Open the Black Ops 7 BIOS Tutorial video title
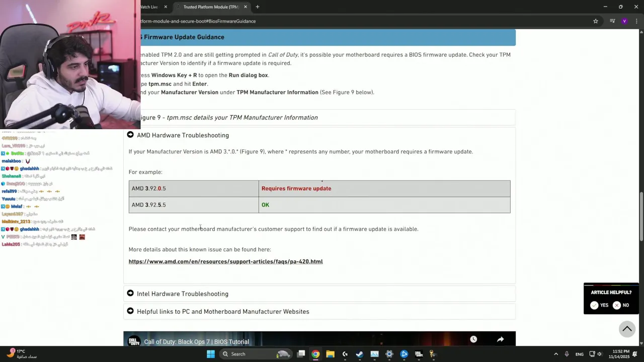 coord(197,342)
